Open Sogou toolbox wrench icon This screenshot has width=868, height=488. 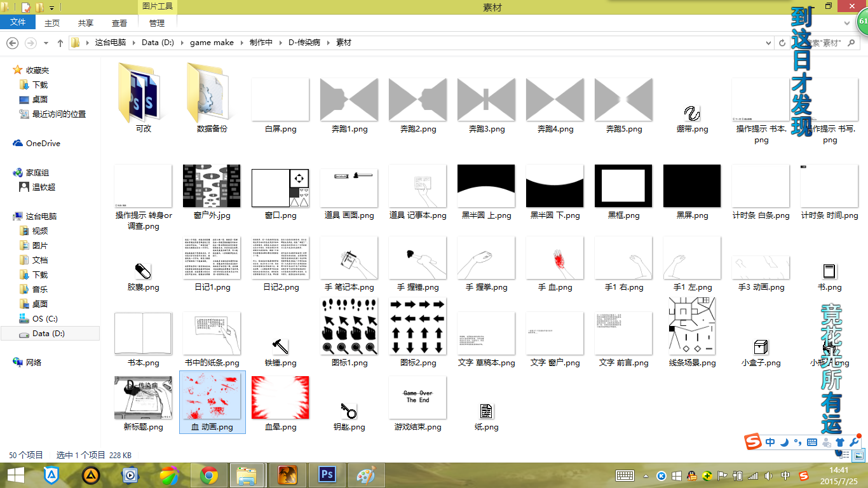click(x=854, y=442)
